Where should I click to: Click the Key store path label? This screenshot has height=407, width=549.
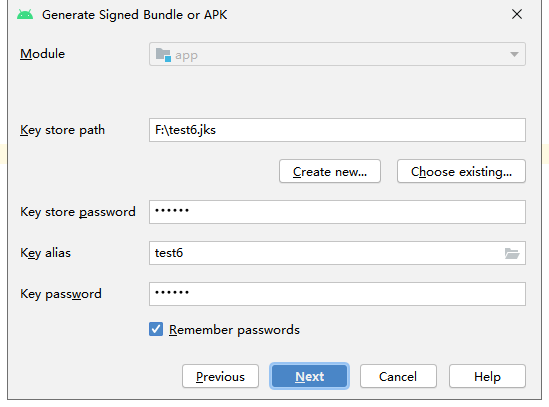click(62, 130)
